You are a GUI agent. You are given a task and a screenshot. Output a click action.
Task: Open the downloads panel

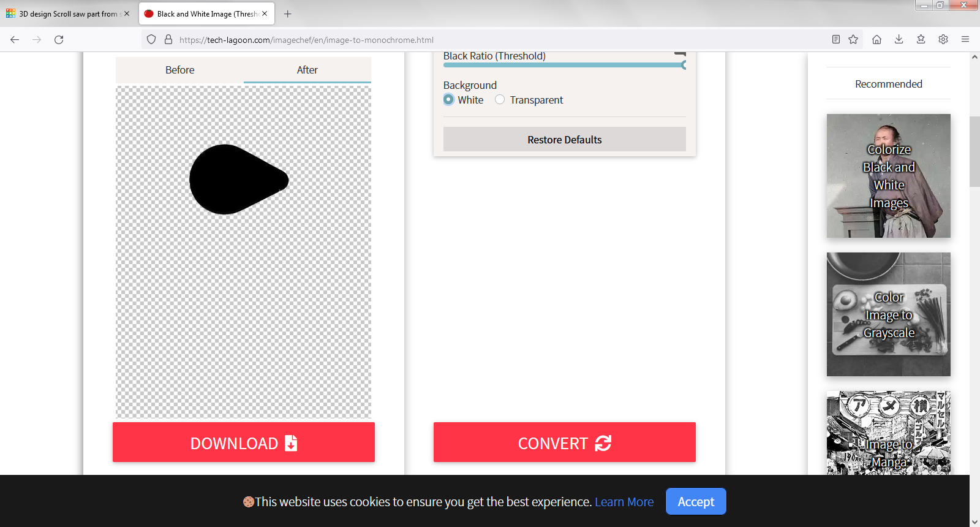[899, 40]
